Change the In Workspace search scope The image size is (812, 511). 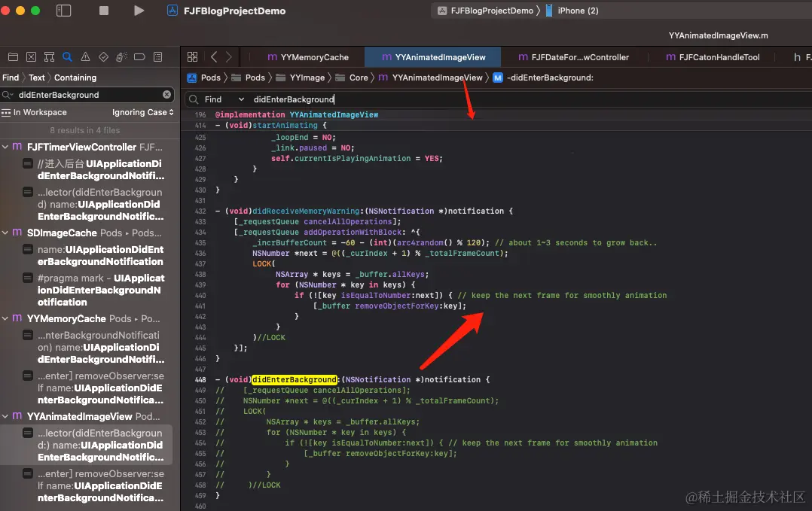34,112
